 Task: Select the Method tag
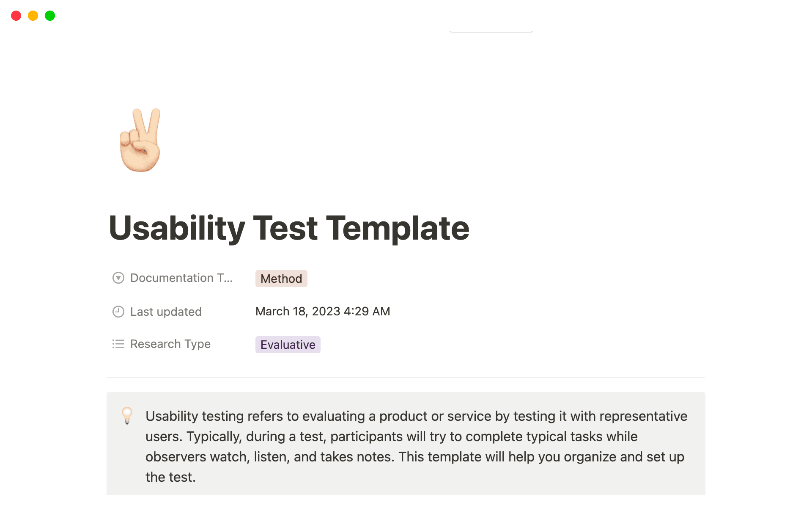[x=281, y=278]
